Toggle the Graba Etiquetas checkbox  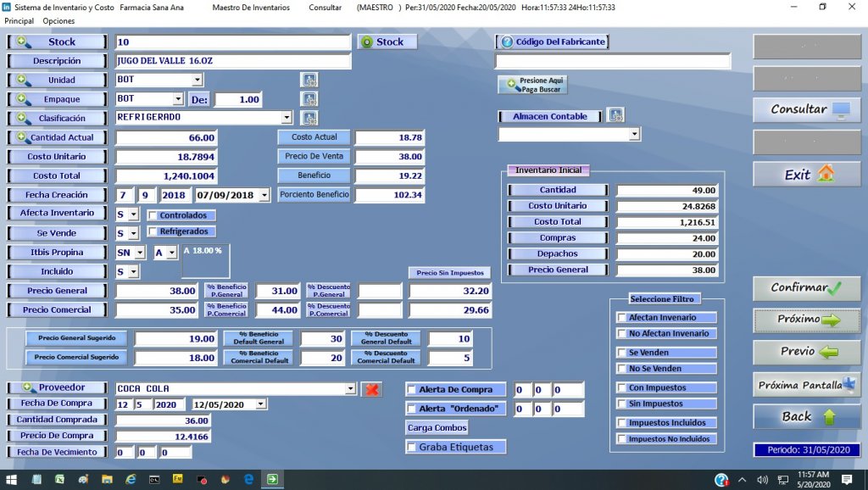pos(412,447)
